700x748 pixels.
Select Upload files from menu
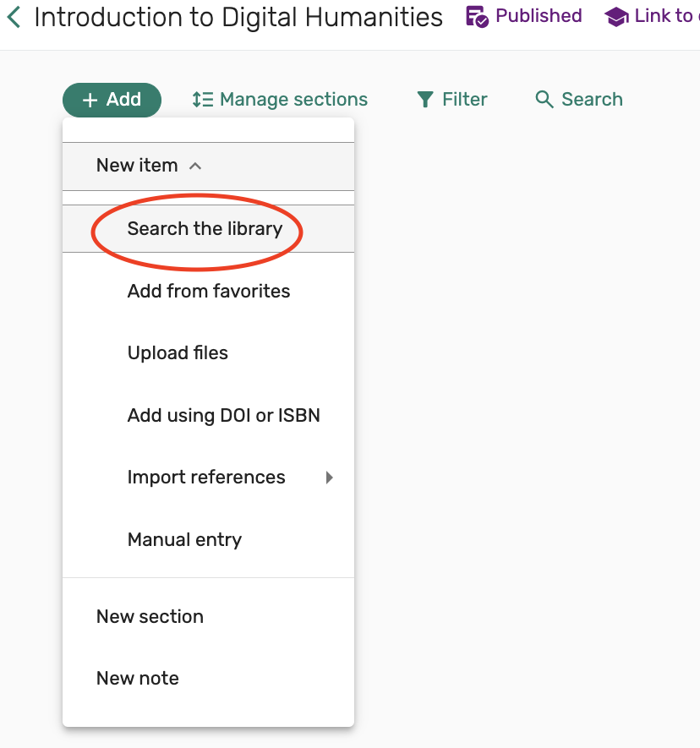(178, 353)
